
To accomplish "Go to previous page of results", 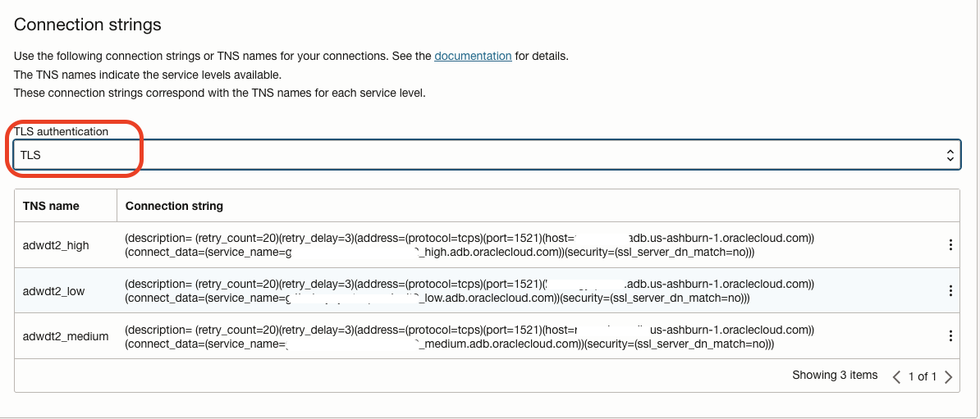I will (x=897, y=376).
